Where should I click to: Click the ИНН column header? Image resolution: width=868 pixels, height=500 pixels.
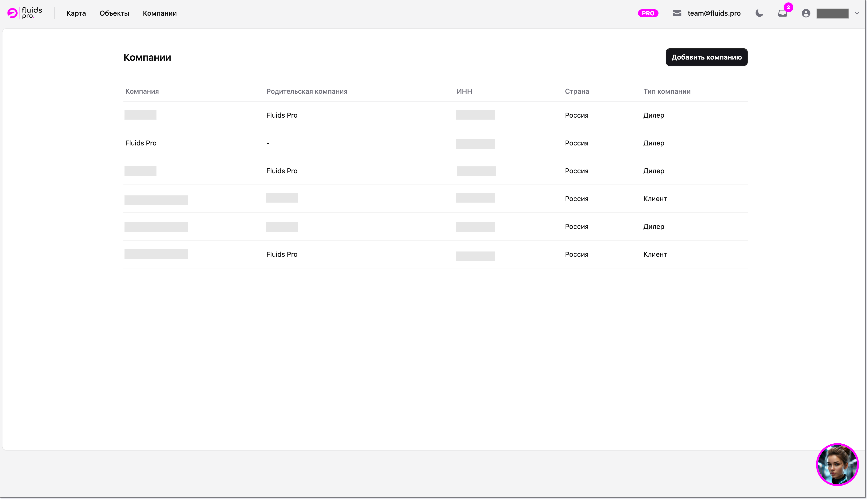point(464,91)
